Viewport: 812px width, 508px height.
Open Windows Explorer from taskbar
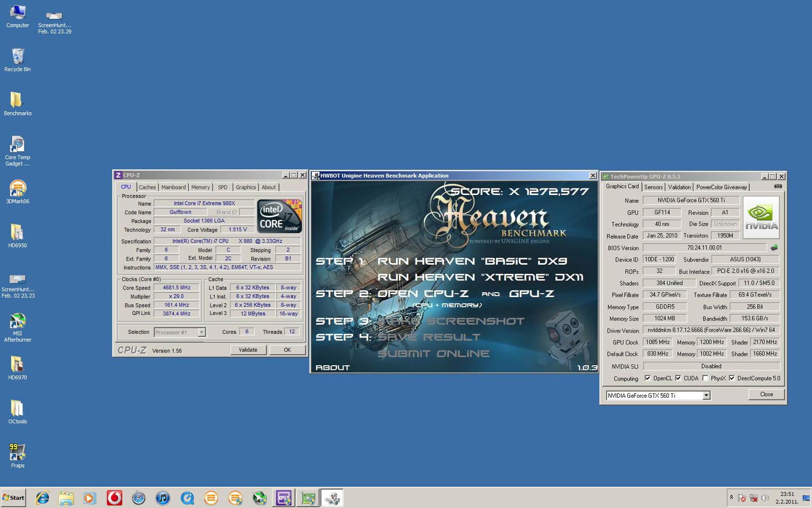(x=66, y=498)
